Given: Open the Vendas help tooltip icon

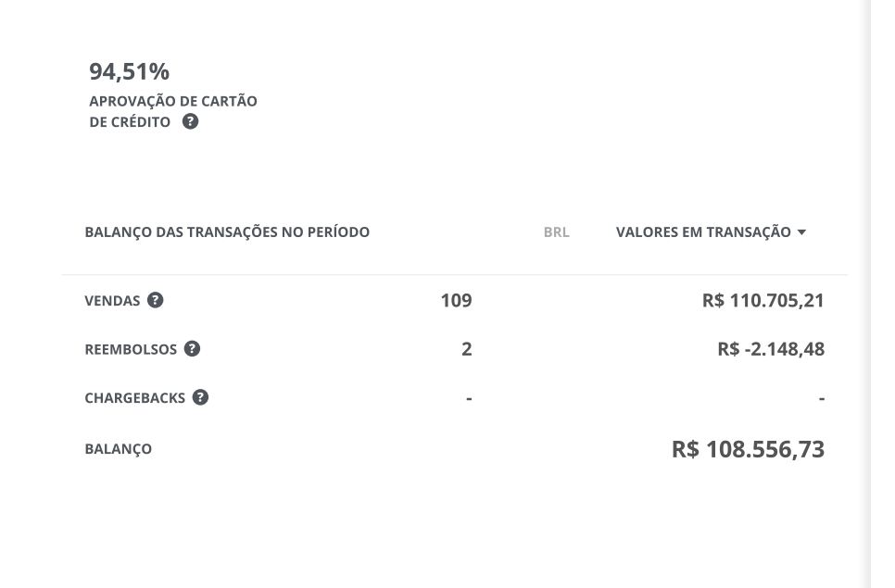Looking at the screenshot, I should pos(156,300).
